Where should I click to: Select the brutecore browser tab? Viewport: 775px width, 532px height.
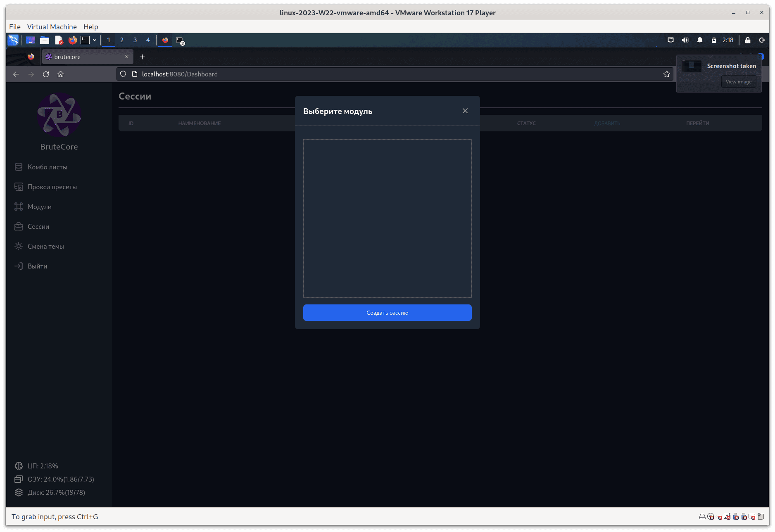point(87,57)
